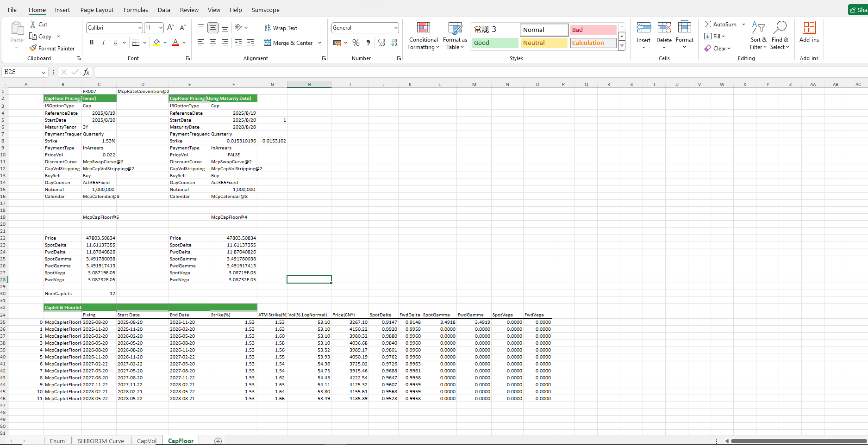This screenshot has height=445, width=868.
Task: Expand the Name Box dropdown arrow
Action: (x=44, y=72)
